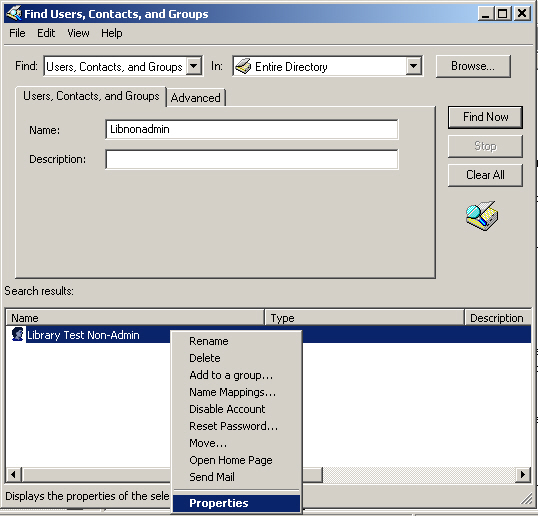
Task: Switch to the Advanced tab
Action: coord(196,98)
